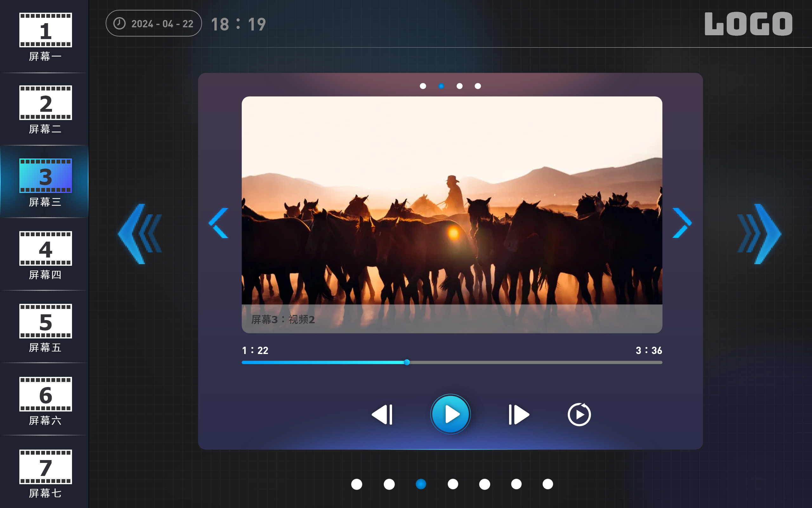Select third video indicator dot above player

[x=459, y=86]
